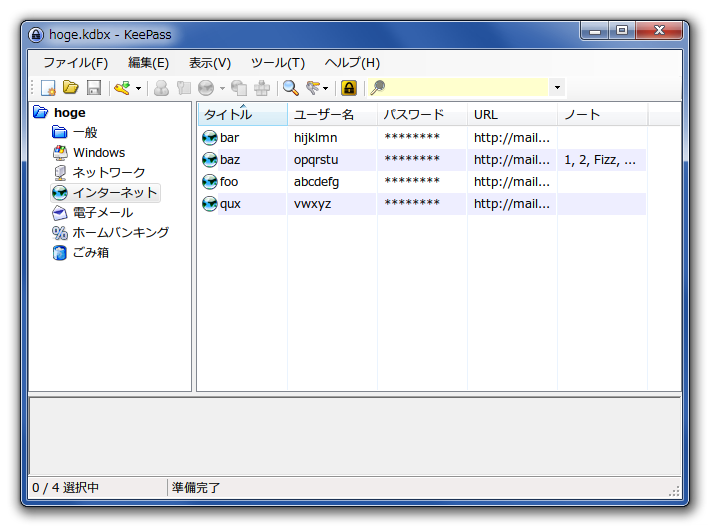Select the 電子メール group
Image resolution: width=710 pixels, height=527 pixels.
tap(103, 212)
